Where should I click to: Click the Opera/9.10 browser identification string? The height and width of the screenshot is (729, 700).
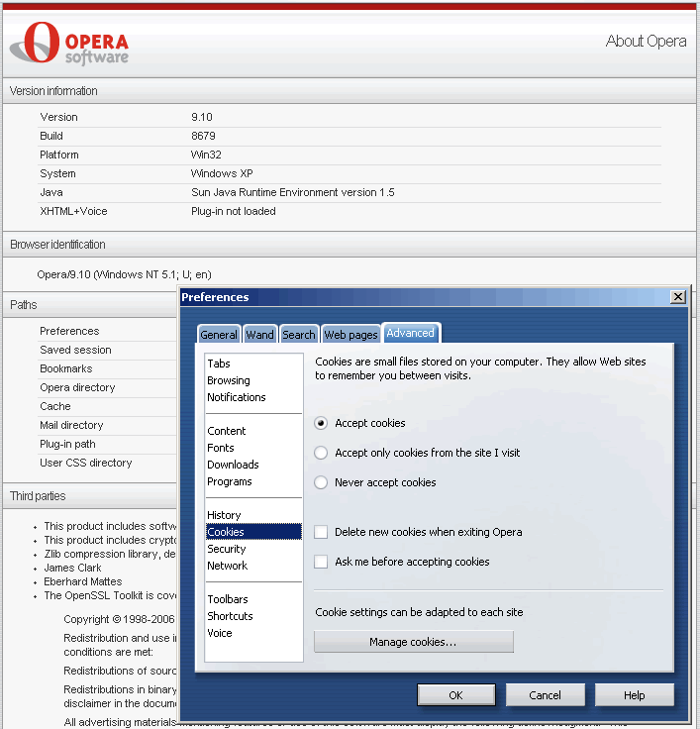(x=124, y=274)
